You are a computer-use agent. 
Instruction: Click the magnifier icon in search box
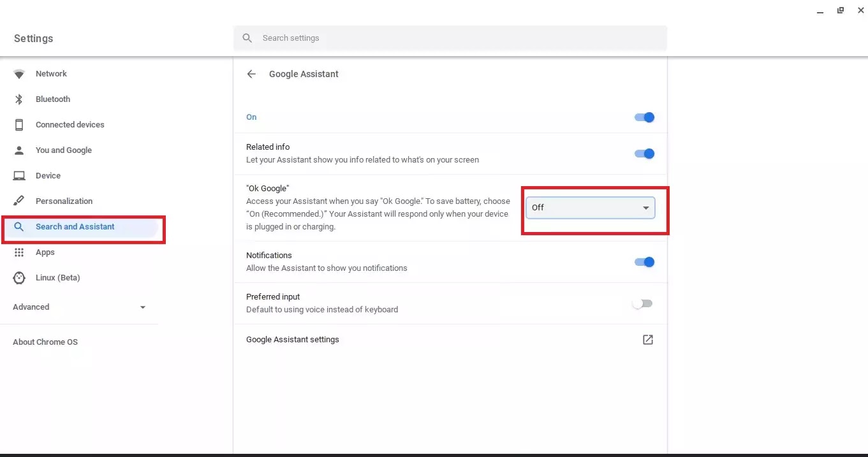(x=247, y=38)
